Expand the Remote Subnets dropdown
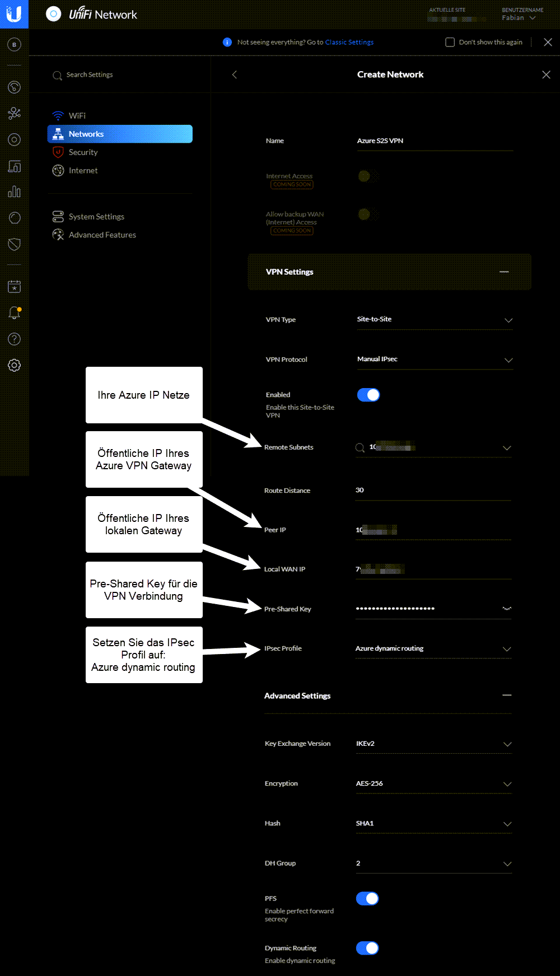The width and height of the screenshot is (560, 976). point(507,448)
